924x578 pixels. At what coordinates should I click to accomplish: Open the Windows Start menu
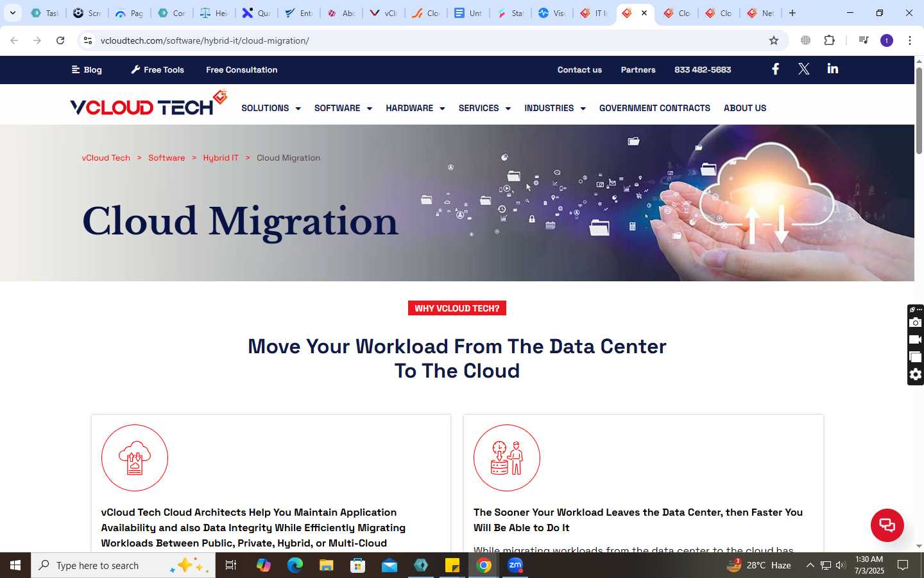[x=15, y=565]
